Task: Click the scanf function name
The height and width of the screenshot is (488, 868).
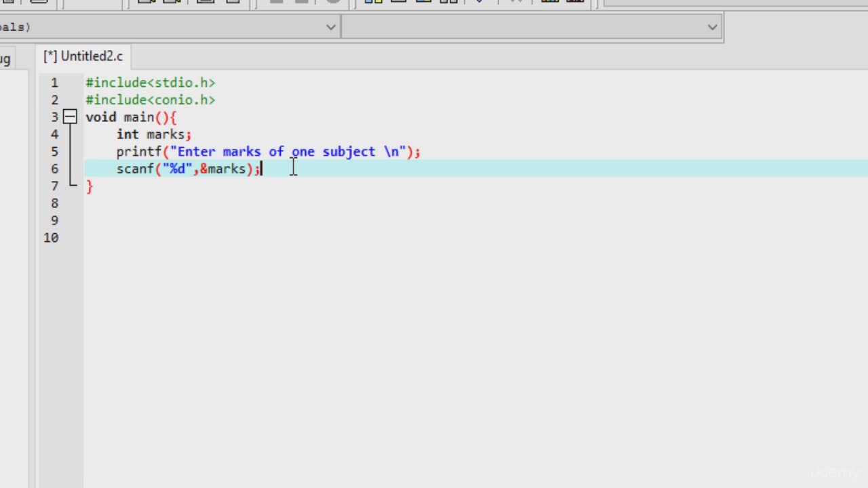Action: coord(136,169)
